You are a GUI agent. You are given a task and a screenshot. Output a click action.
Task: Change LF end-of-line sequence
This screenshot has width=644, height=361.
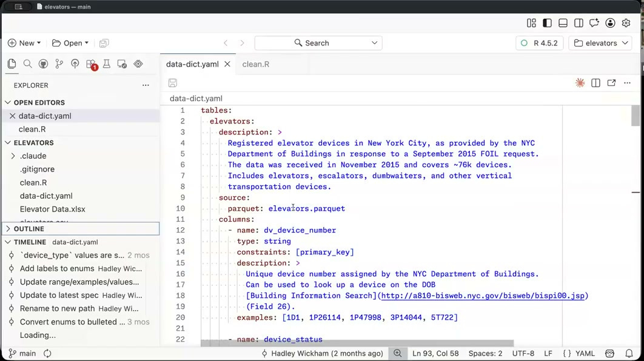(548, 353)
